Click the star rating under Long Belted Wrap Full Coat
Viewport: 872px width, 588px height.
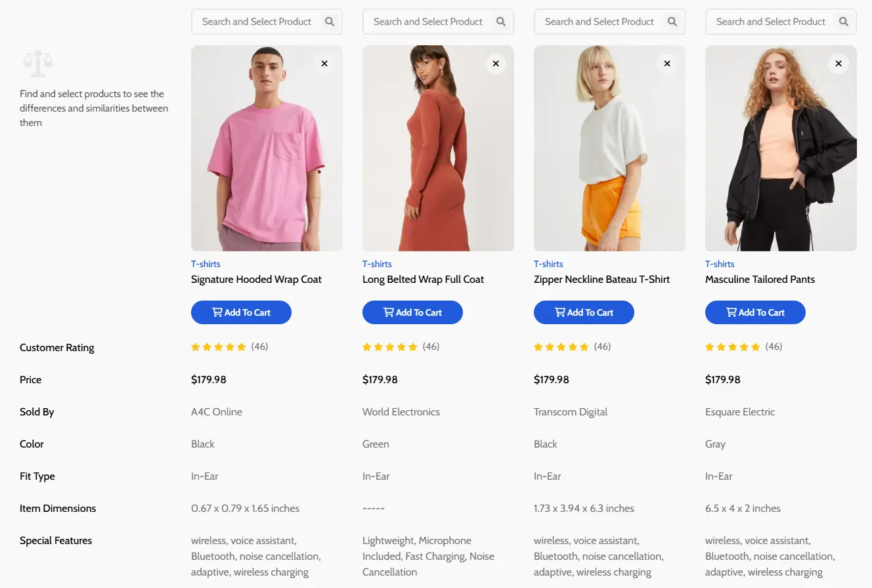pyautogui.click(x=390, y=347)
